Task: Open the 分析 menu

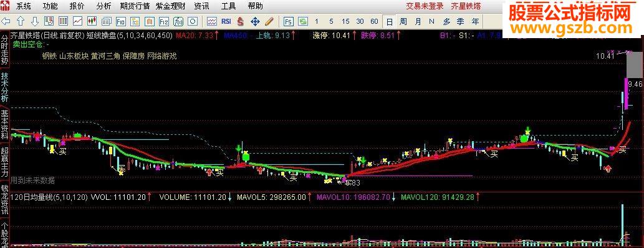Action: pos(103,6)
